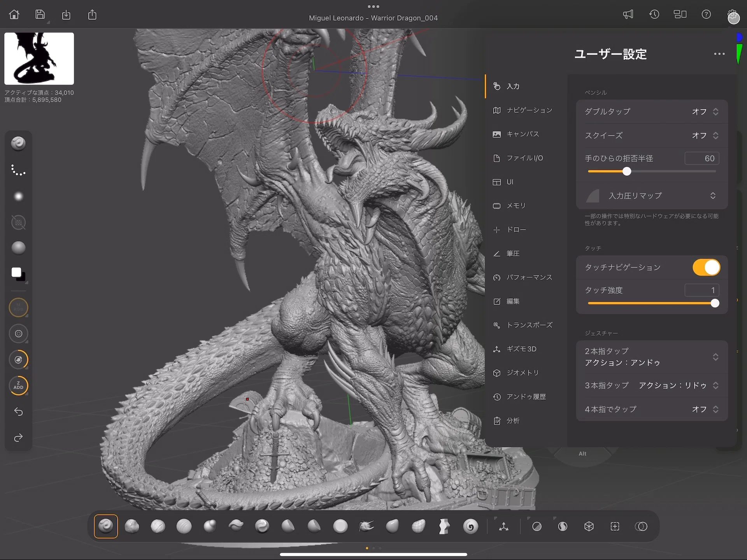The height and width of the screenshot is (560, 747).
Task: Click the 4本指でタップ option row
Action: coord(652,409)
